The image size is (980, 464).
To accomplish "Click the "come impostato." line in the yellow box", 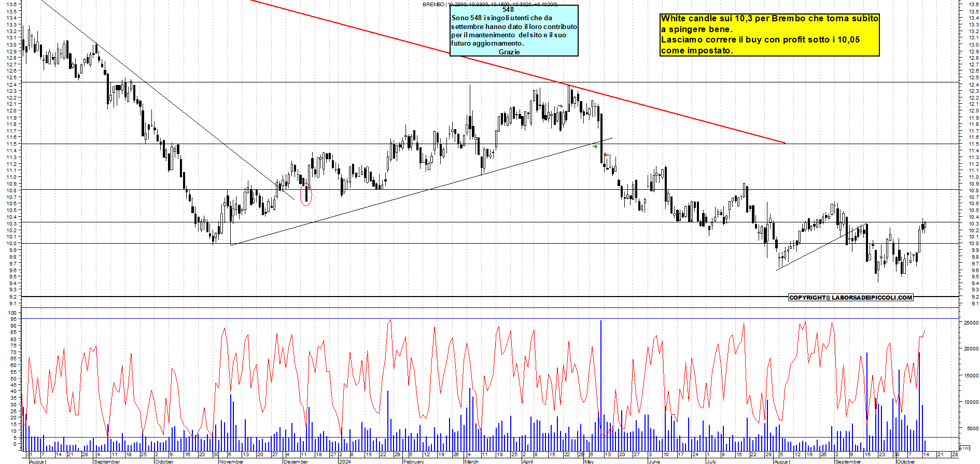I will pos(697,50).
